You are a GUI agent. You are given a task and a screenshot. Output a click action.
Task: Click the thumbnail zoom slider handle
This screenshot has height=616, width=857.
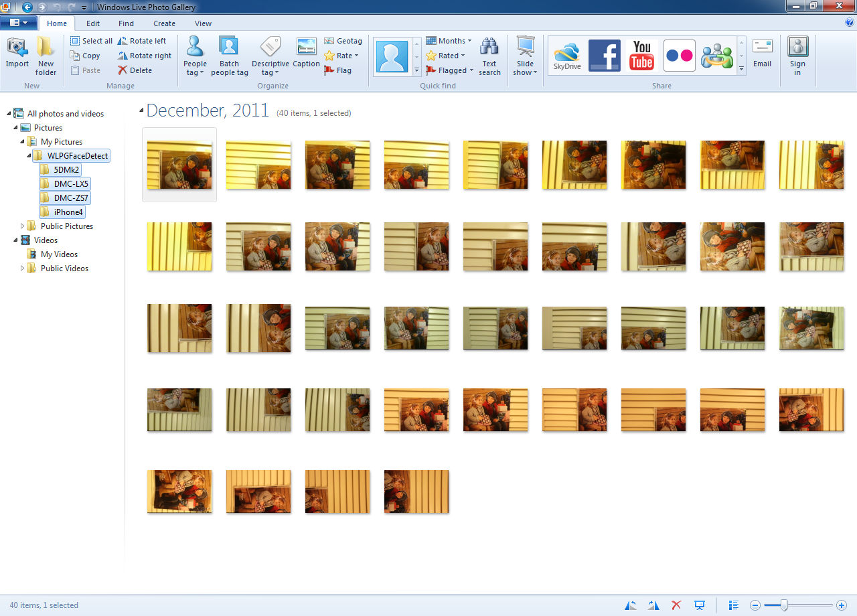(784, 605)
